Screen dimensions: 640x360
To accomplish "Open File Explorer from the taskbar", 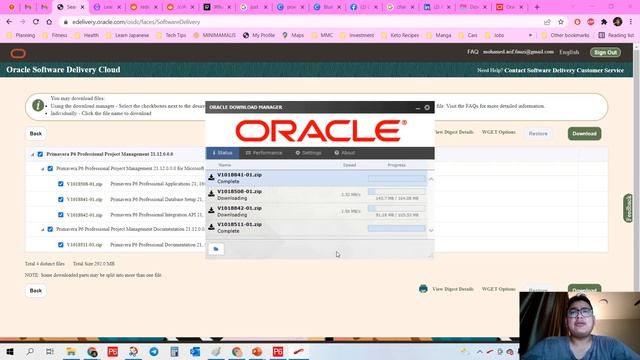I will (71, 351).
